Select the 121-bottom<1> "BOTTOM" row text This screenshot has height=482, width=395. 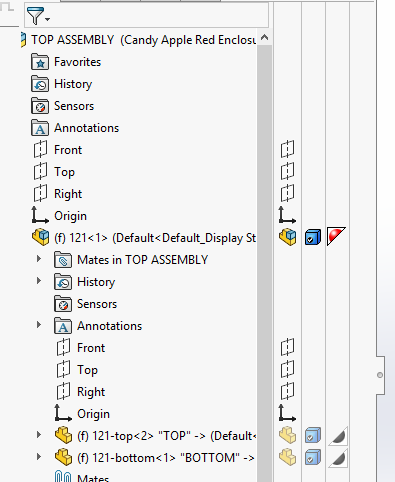click(x=166, y=458)
